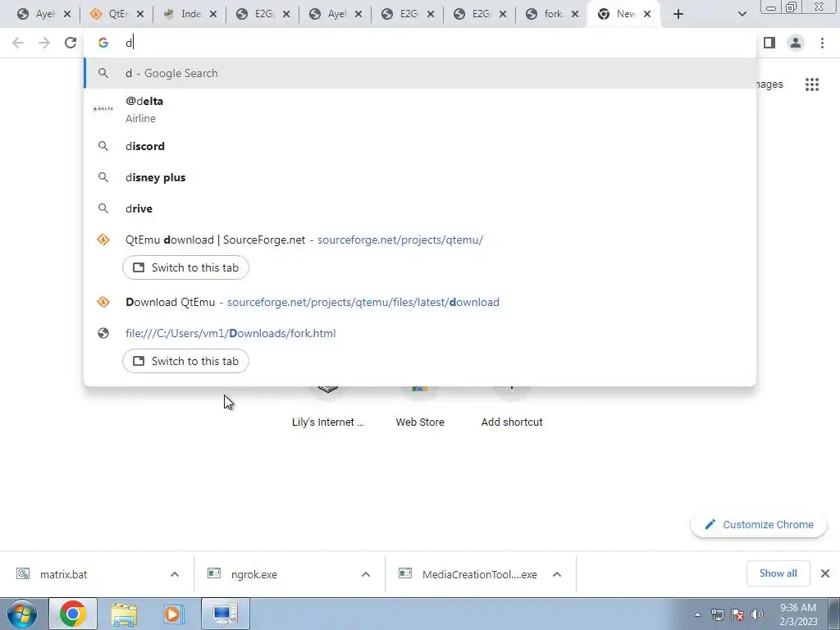
Task: Open the Download QtEmu latest link suggestion
Action: [x=420, y=302]
